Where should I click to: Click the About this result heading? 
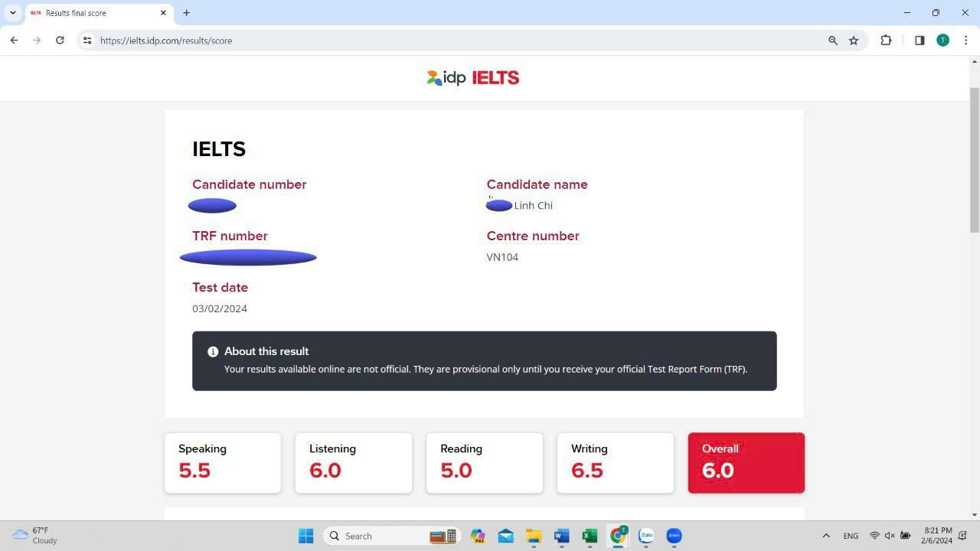(266, 351)
